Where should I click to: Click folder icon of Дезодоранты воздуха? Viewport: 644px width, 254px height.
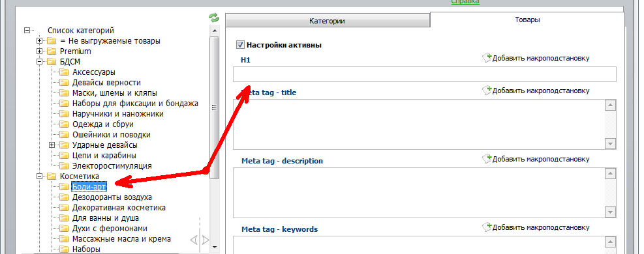pyautogui.click(x=64, y=197)
